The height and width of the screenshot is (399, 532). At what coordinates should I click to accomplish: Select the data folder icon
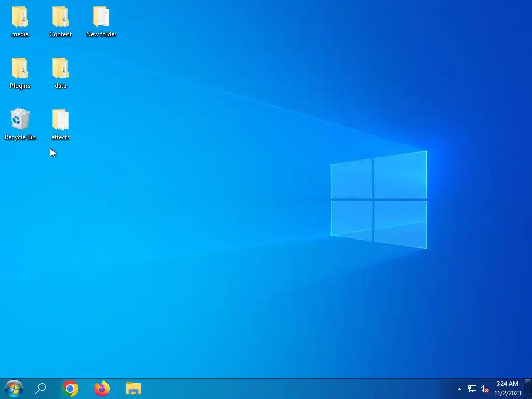coord(60,68)
